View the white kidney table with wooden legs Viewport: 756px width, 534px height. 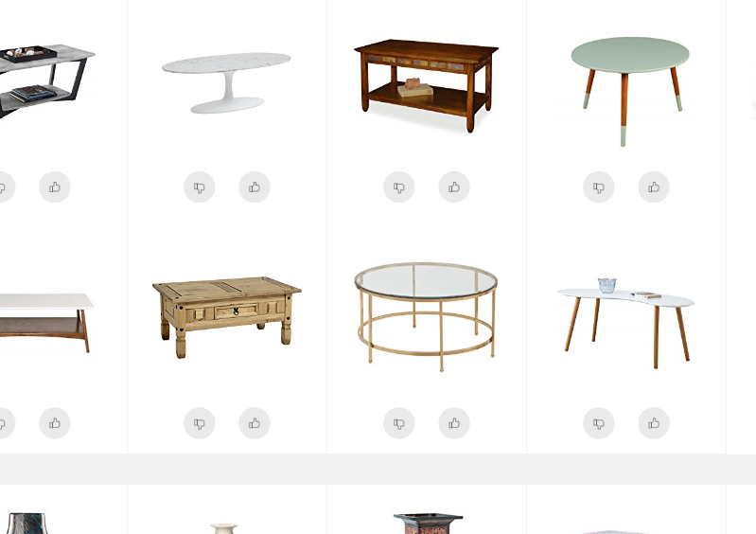(625, 323)
